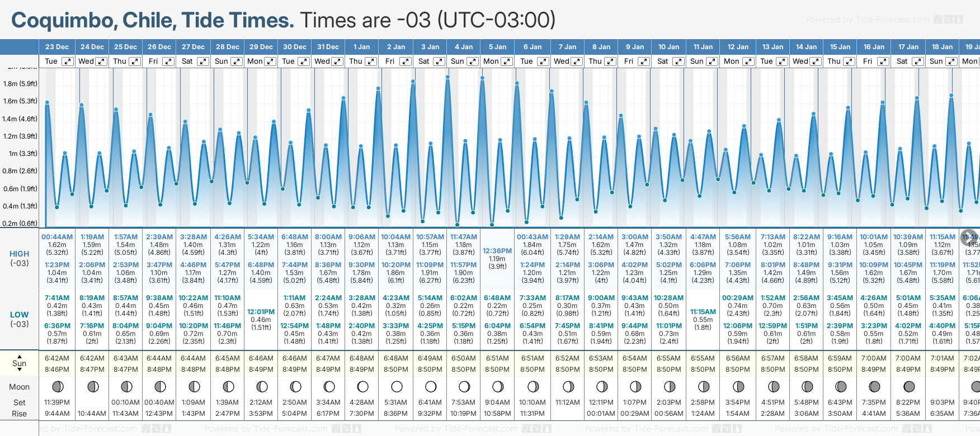Click the sunrise/sunset arrows icon above Sun
The height and width of the screenshot is (436, 980).
click(20, 363)
